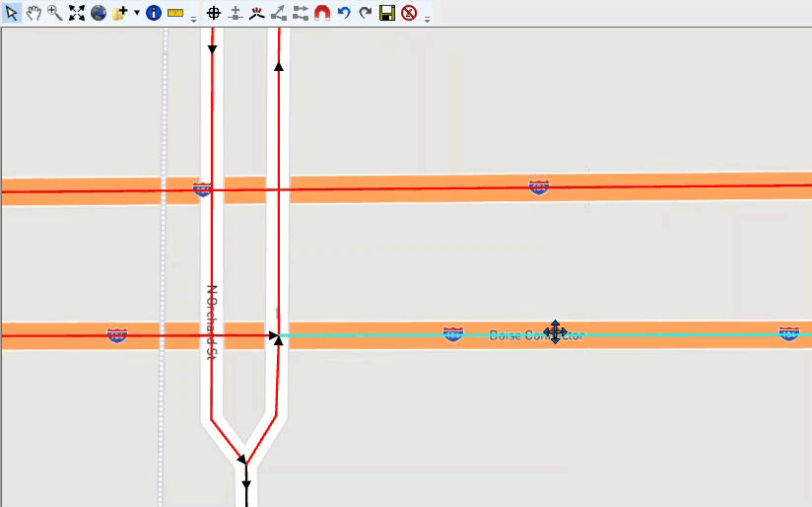Click the split link with node tool

(236, 13)
